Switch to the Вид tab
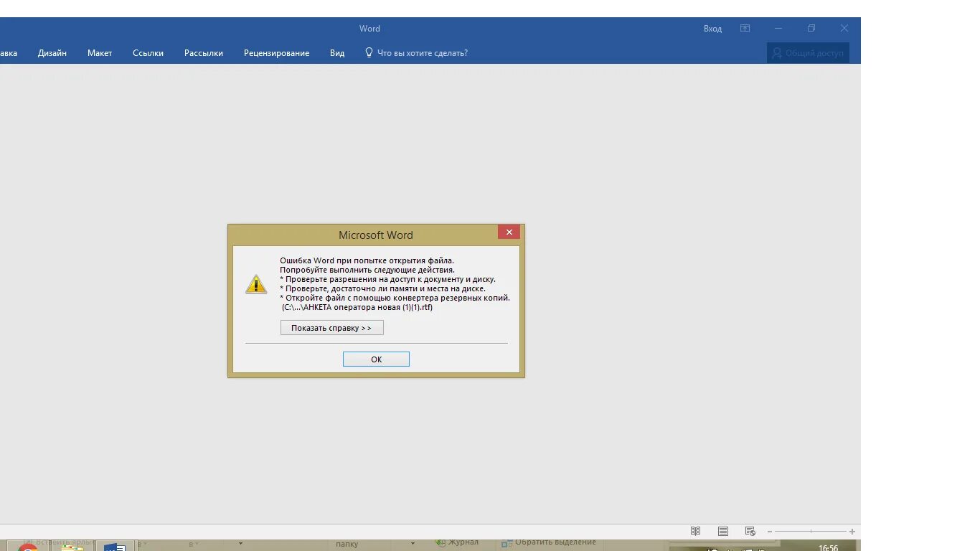 [337, 53]
